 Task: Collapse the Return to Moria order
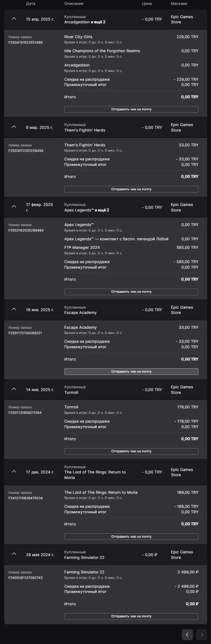tap(14, 472)
